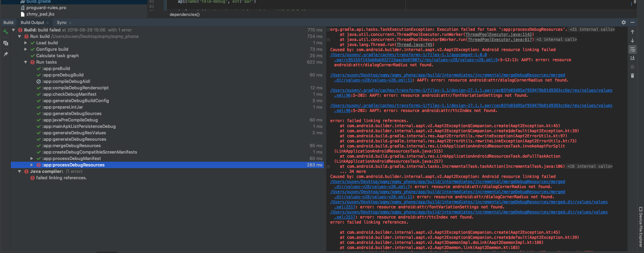This screenshot has height=253, width=644.
Task: Jump down the stack trace with down arrow
Action: (632, 41)
